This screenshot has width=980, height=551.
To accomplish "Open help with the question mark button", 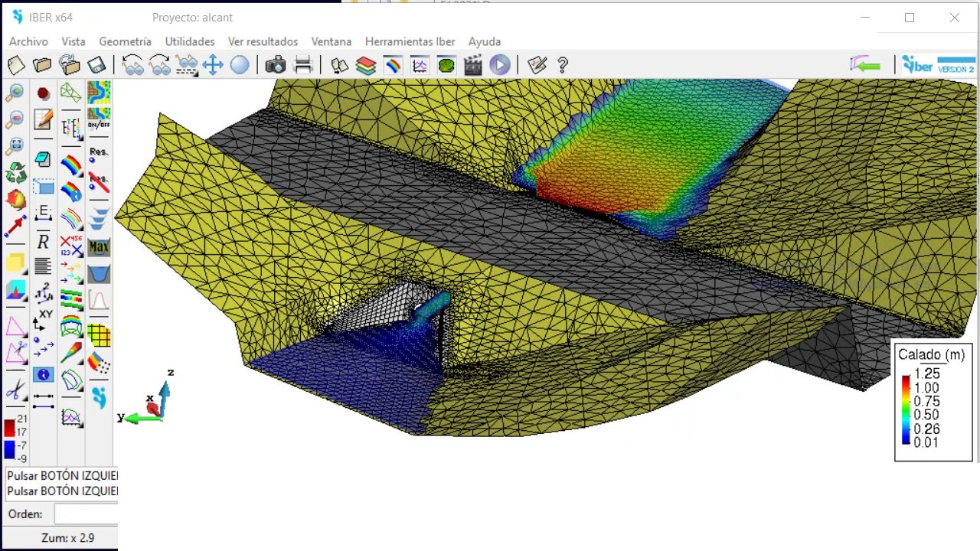I will [x=563, y=65].
